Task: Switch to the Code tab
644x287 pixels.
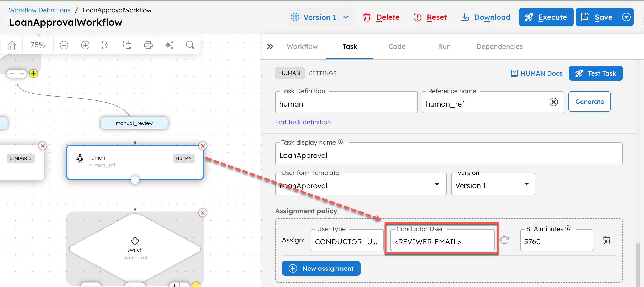Action: (397, 46)
